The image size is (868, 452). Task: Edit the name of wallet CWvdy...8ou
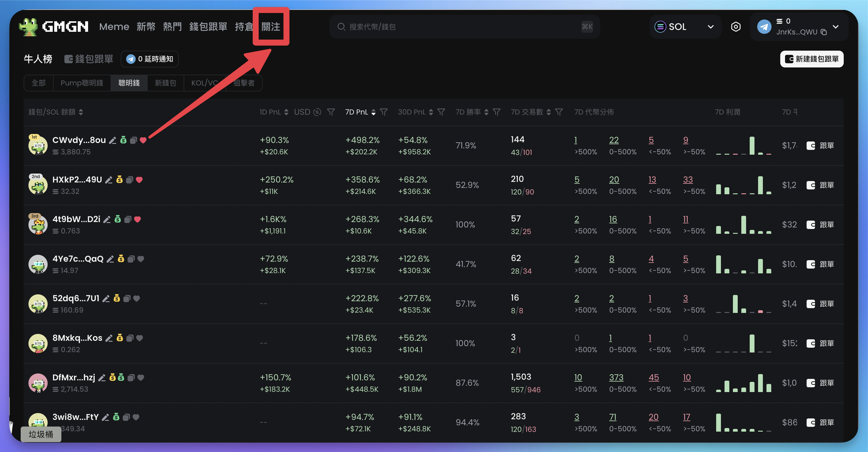[x=113, y=140]
